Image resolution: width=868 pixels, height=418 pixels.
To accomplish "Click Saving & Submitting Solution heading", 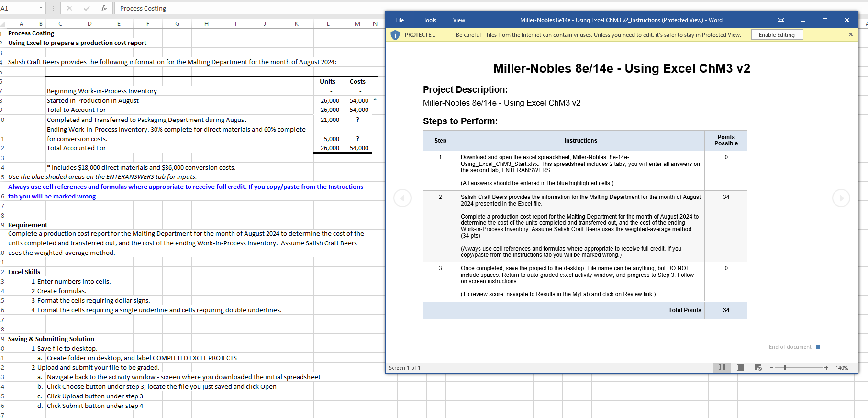I will pos(51,339).
